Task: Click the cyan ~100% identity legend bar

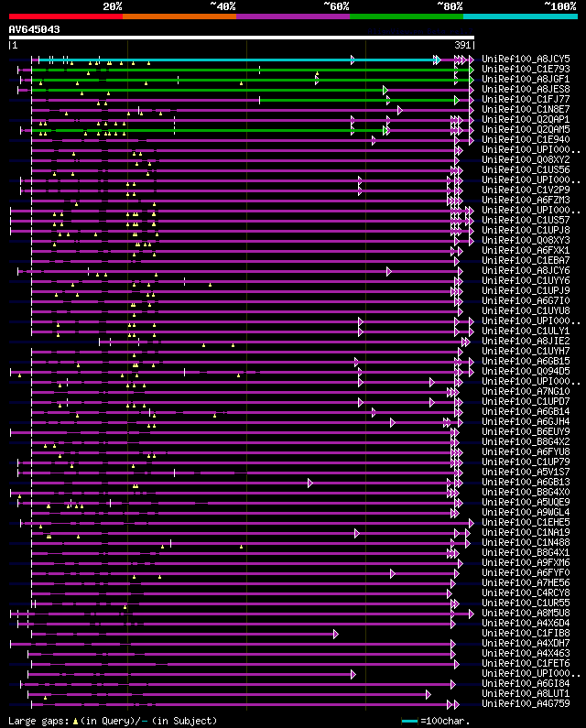Action: click(520, 16)
